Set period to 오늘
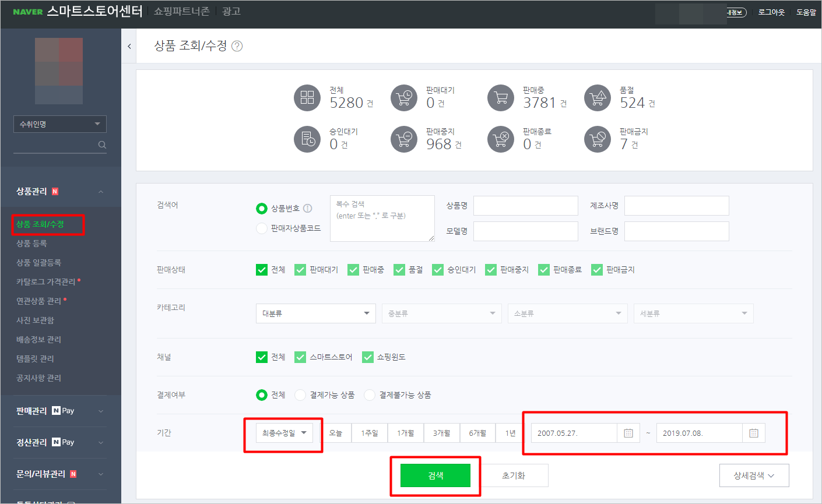Image resolution: width=822 pixels, height=504 pixels. (x=336, y=433)
